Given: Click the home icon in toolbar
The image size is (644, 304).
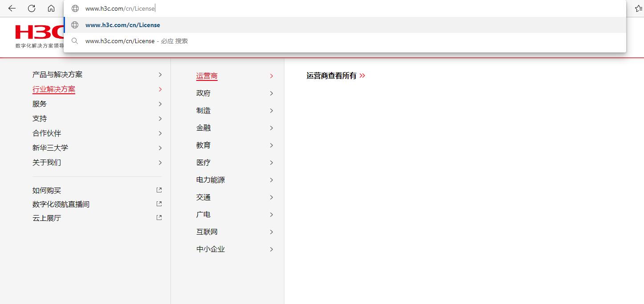Looking at the screenshot, I should [x=51, y=8].
